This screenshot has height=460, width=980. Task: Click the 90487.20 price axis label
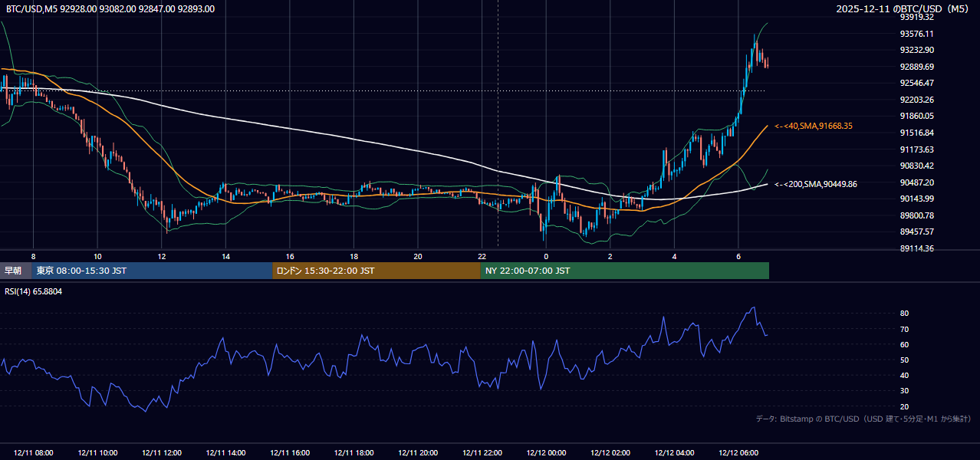[916, 182]
